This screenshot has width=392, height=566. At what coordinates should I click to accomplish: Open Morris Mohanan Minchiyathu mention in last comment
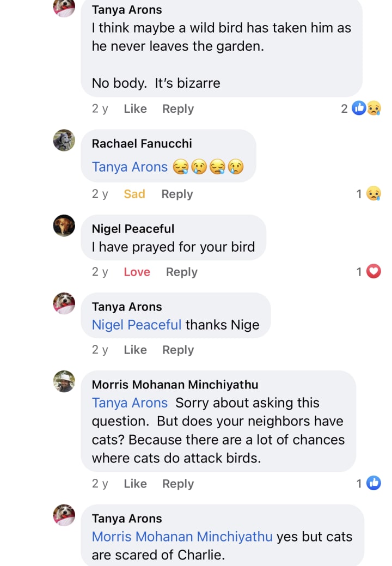[x=182, y=537]
